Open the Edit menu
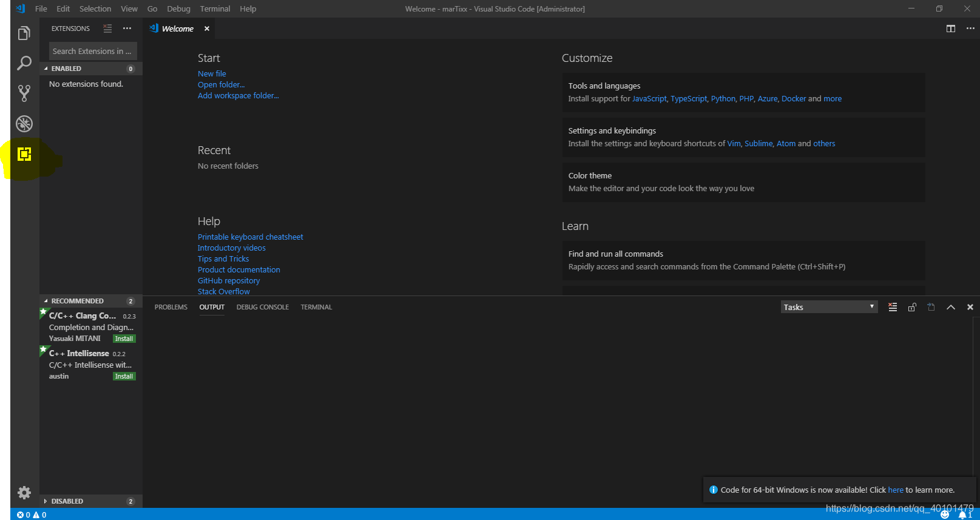 tap(63, 8)
